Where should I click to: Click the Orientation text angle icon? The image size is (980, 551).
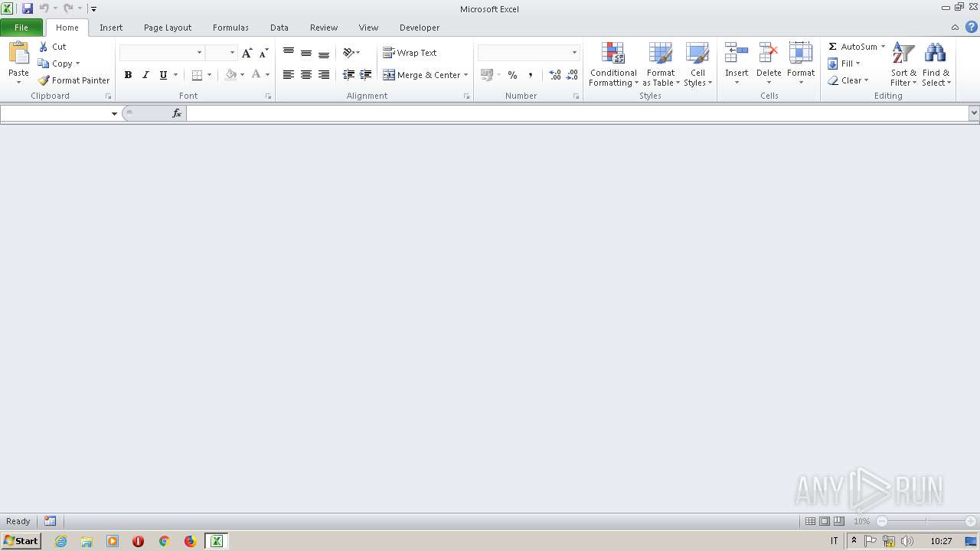(348, 53)
